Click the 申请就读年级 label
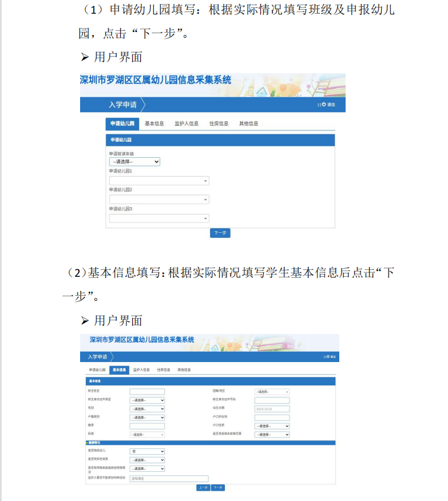448x501 pixels. click(121, 154)
